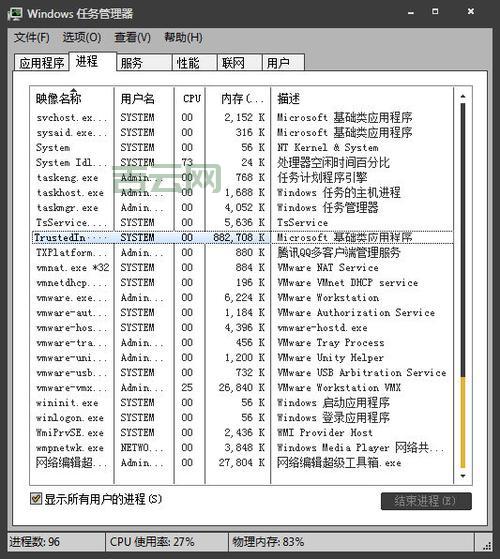Image resolution: width=500 pixels, height=559 pixels.
Task: Select the svchost.ex... process row
Action: coord(242,117)
